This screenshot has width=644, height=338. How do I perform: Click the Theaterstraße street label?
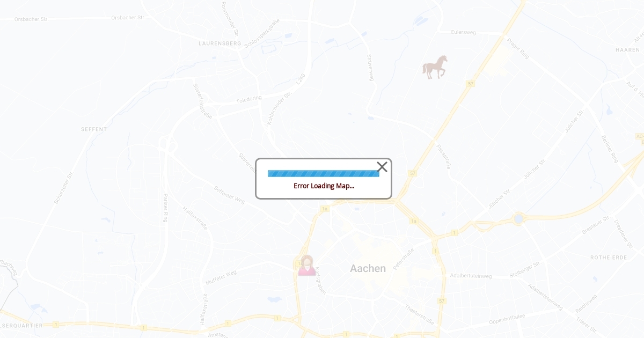pos(419,315)
